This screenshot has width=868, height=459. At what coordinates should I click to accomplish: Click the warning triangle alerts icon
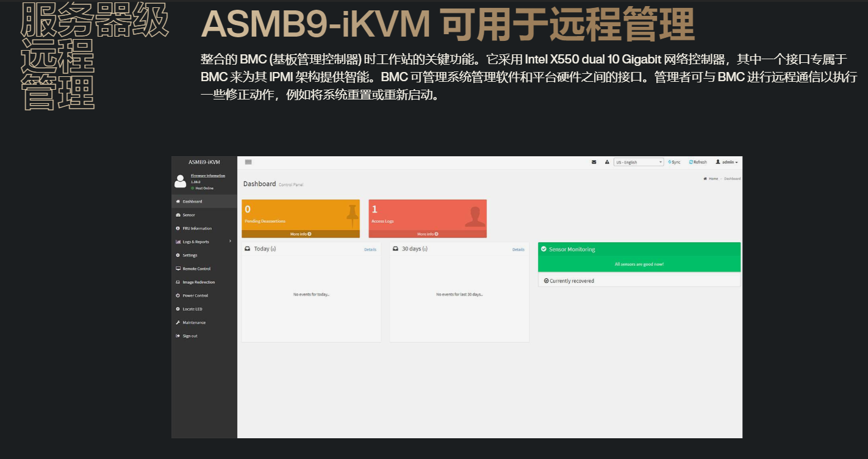click(607, 162)
